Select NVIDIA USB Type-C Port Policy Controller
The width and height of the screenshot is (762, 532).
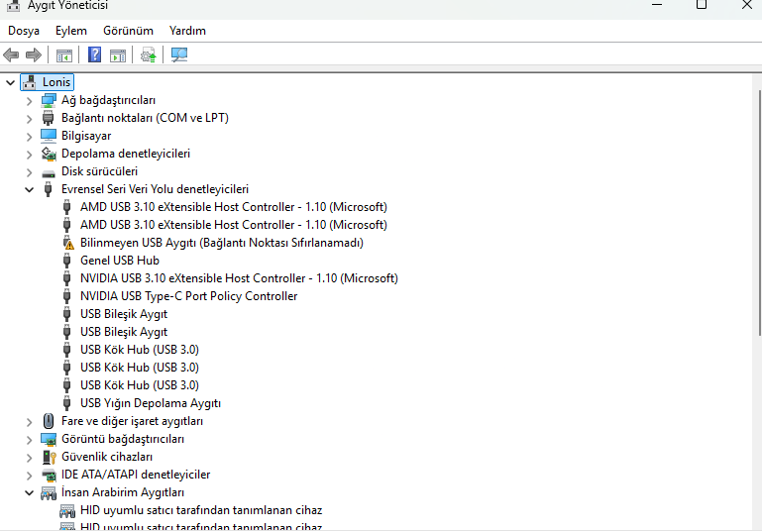point(188,296)
